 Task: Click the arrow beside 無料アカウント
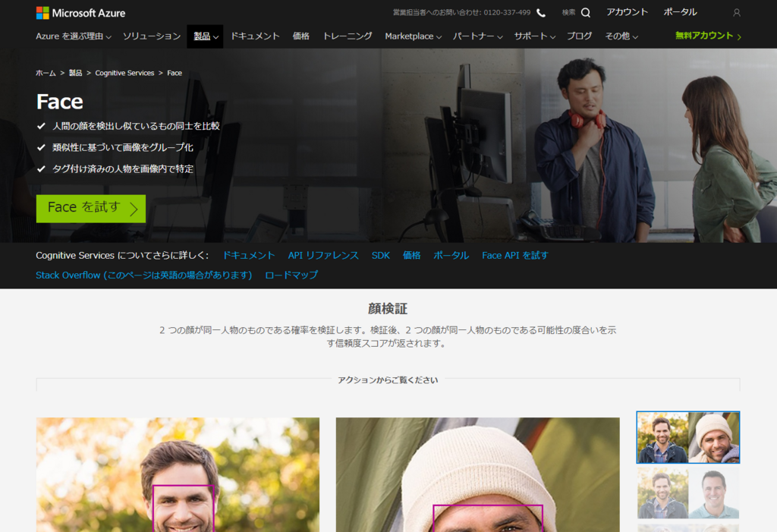click(x=739, y=36)
